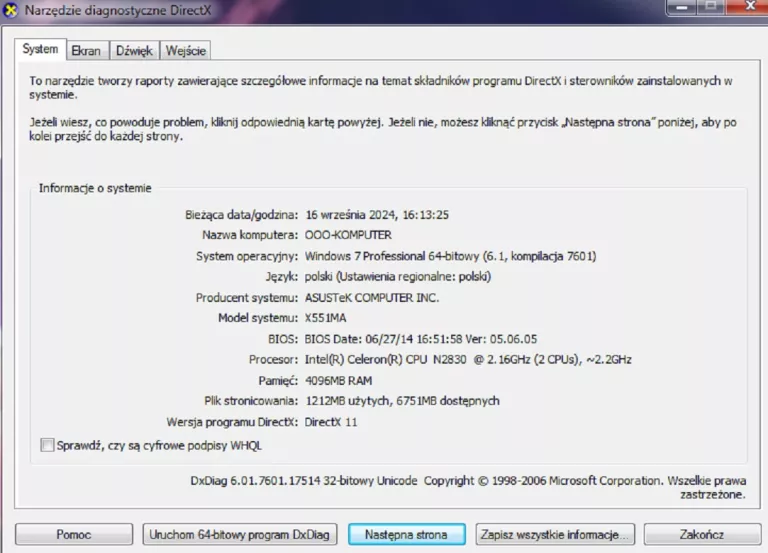Enable the WHQL digital signatures checkbox

pos(47,445)
